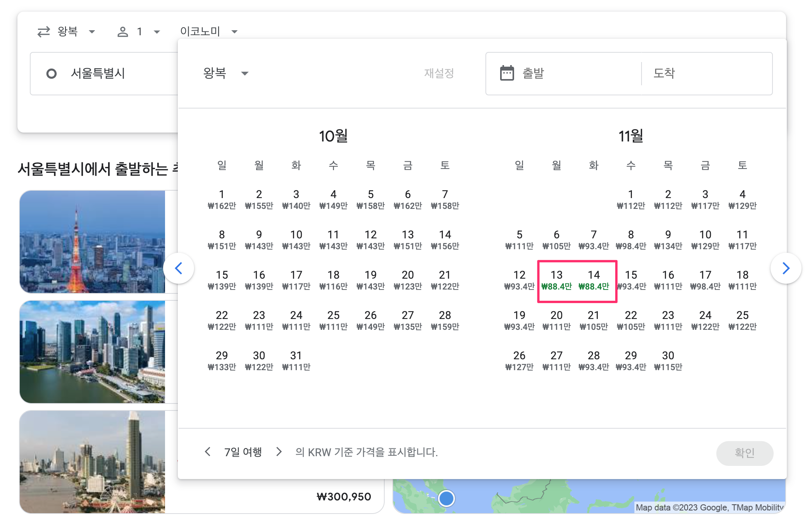
Task: Click the calendar icon beside 출발
Action: coord(506,73)
